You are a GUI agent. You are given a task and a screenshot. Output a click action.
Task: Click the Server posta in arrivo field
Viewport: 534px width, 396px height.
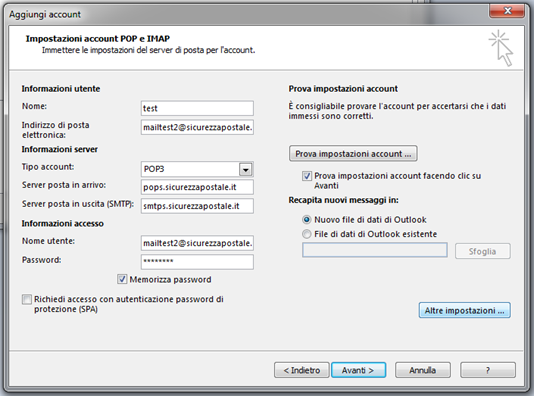point(197,187)
